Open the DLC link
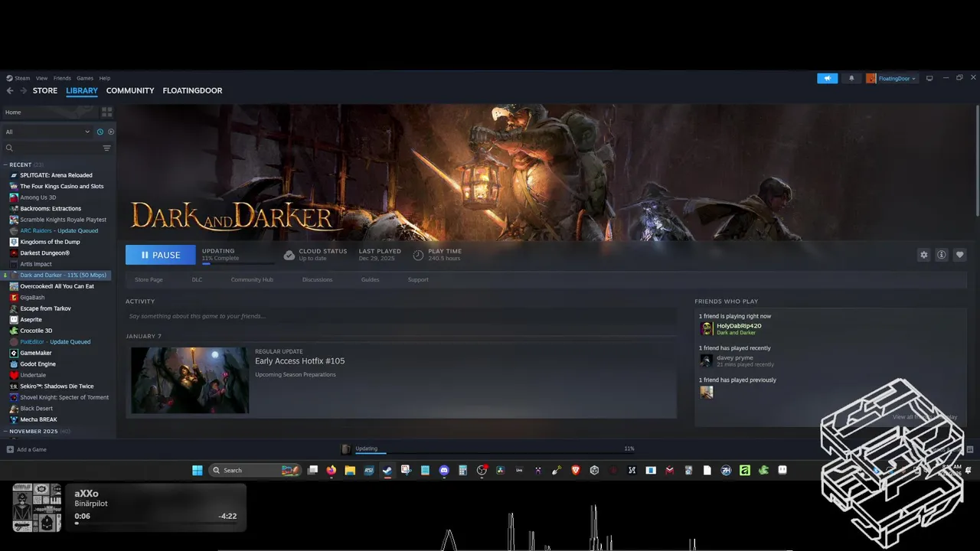Image resolution: width=980 pixels, height=551 pixels. [197, 279]
